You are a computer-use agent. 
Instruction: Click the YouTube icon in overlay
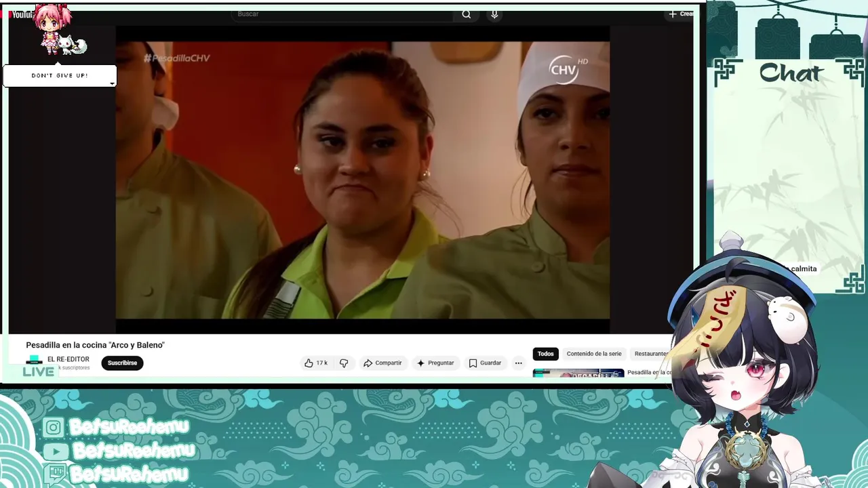click(56, 451)
